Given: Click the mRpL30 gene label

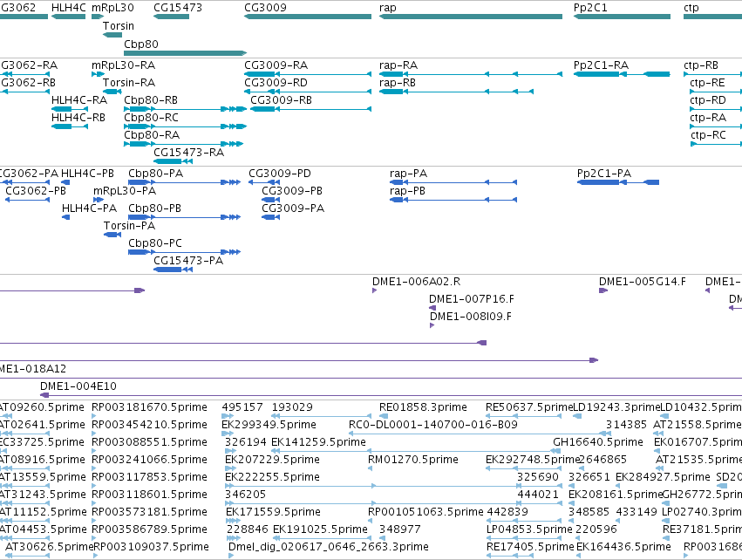Looking at the screenshot, I should click(112, 8).
